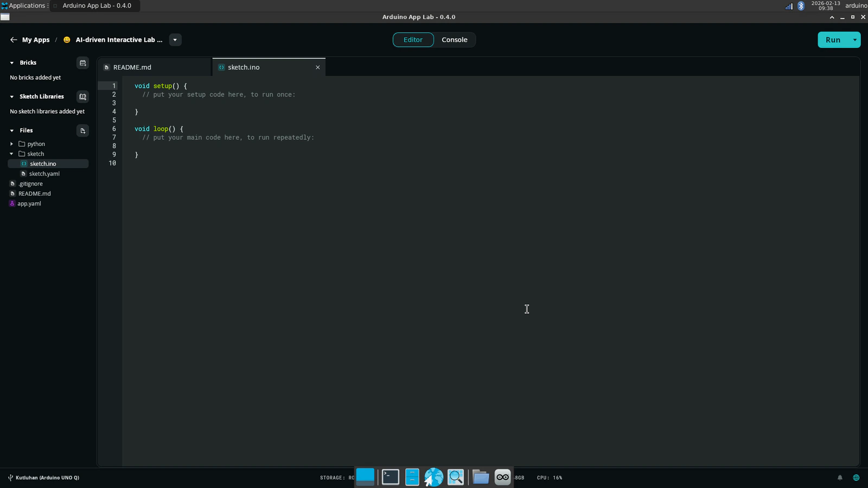Open .gitignore from the file tree

[x=30, y=184]
